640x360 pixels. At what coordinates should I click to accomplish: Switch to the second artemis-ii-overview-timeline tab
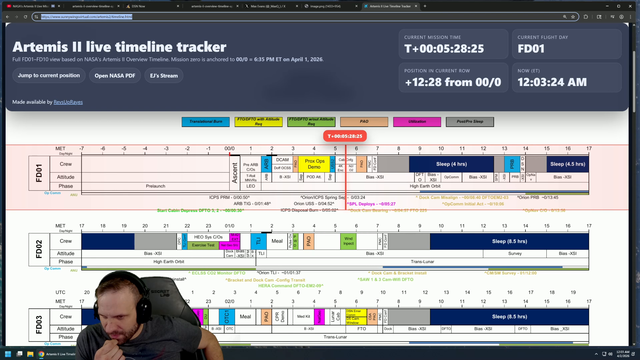pos(211,6)
